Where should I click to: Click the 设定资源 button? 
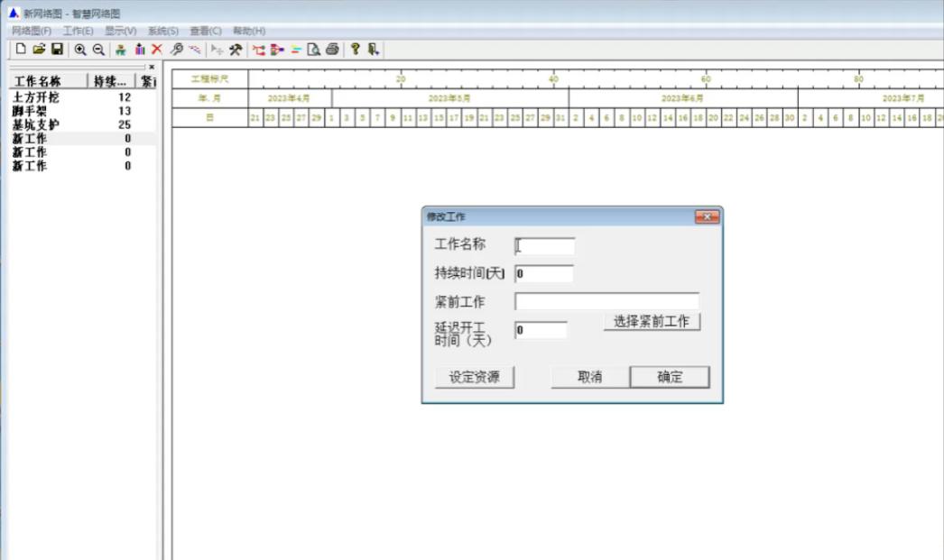tap(475, 377)
